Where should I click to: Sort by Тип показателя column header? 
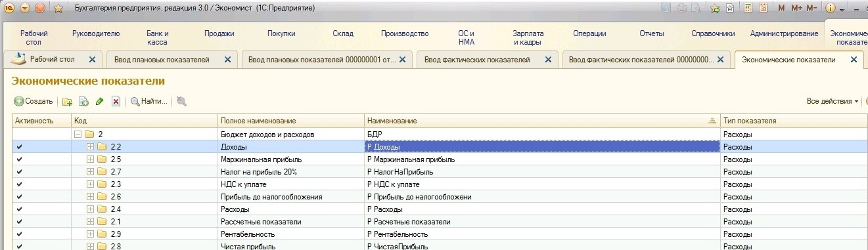794,121
